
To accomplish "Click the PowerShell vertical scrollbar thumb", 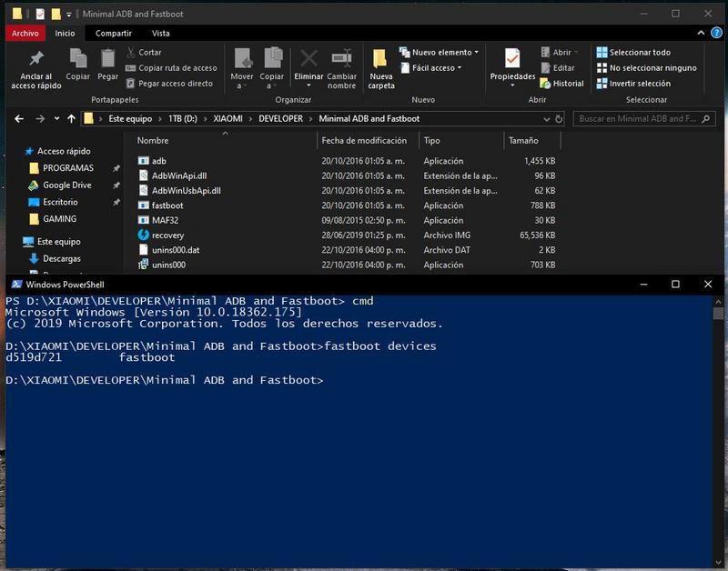I will tap(718, 314).
